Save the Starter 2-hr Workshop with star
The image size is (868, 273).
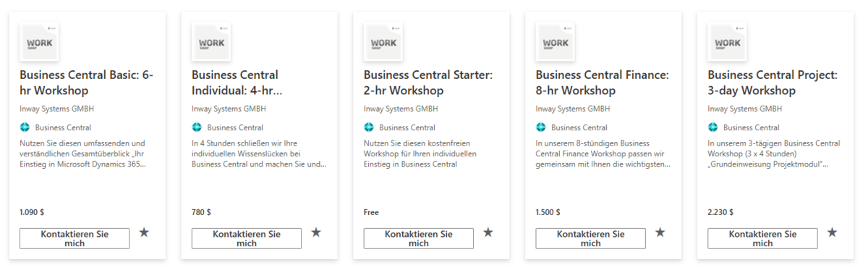pos(488,232)
